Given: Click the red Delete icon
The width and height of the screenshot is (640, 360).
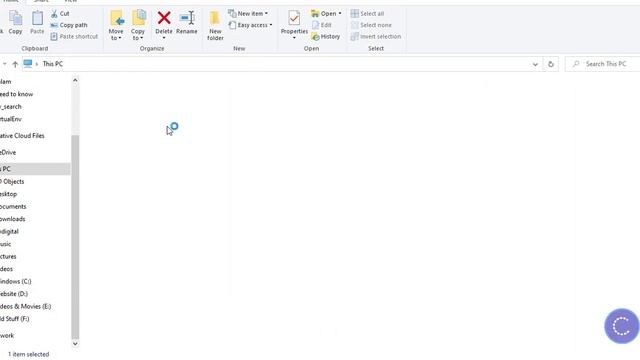Looking at the screenshot, I should pyautogui.click(x=164, y=18).
